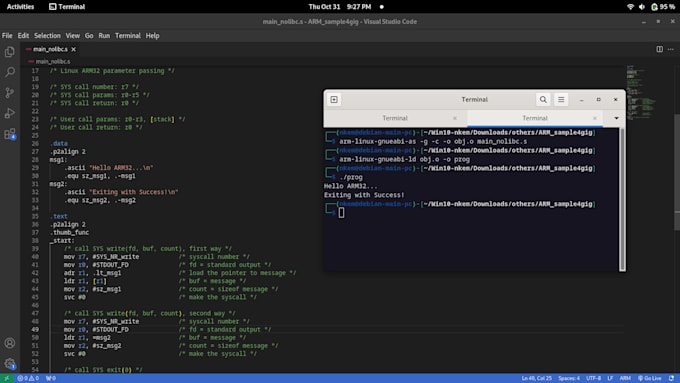Open the Edit menu
Image resolution: width=680 pixels, height=383 pixels.
pyautogui.click(x=23, y=36)
